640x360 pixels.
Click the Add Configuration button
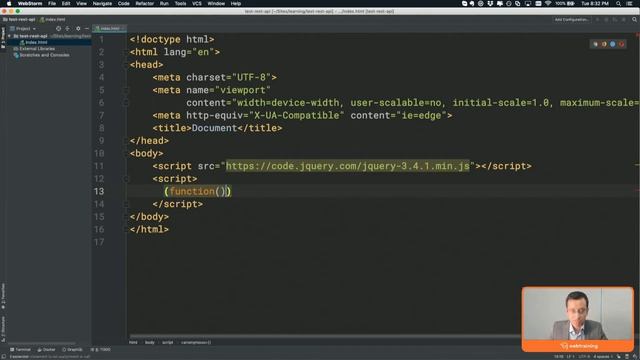[x=571, y=19]
